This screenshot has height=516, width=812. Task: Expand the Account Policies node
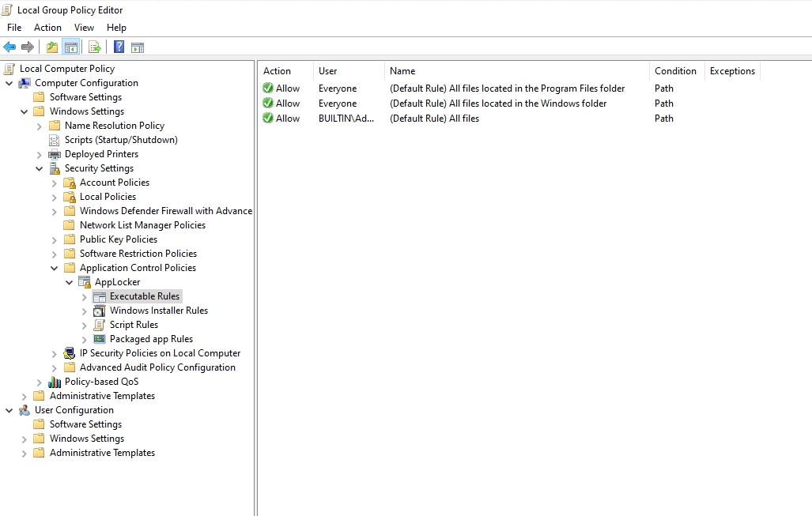tap(55, 183)
